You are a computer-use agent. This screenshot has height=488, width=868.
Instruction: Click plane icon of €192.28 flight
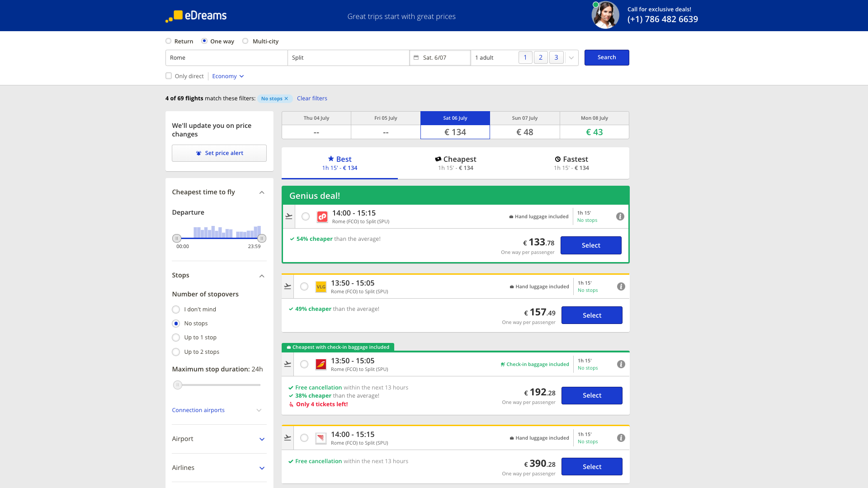coord(288,364)
